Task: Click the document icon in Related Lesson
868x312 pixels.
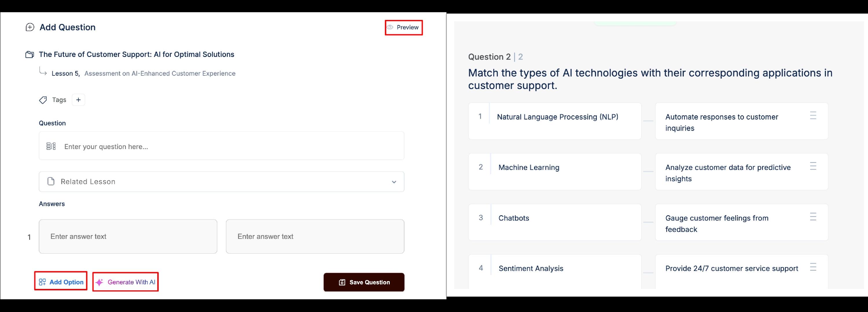Action: pos(51,181)
